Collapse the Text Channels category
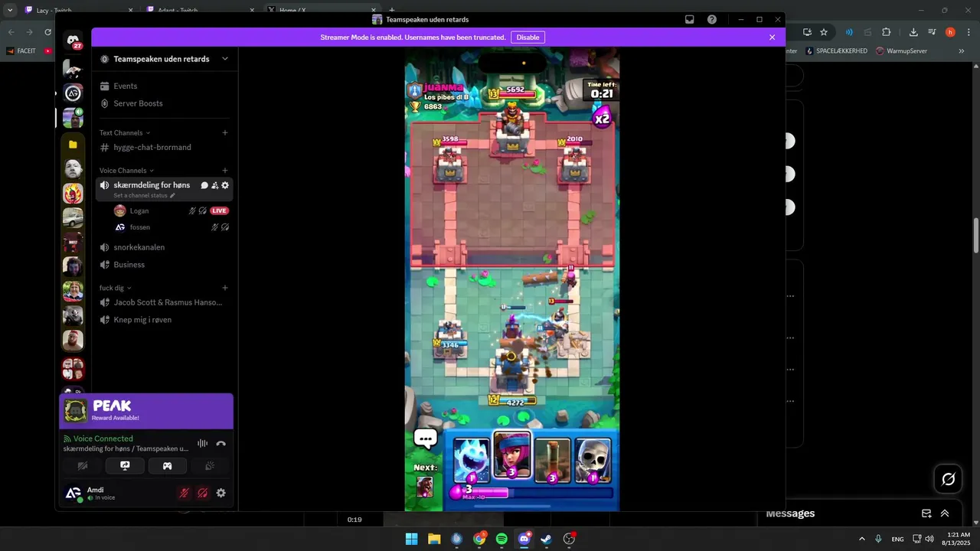 click(x=125, y=133)
